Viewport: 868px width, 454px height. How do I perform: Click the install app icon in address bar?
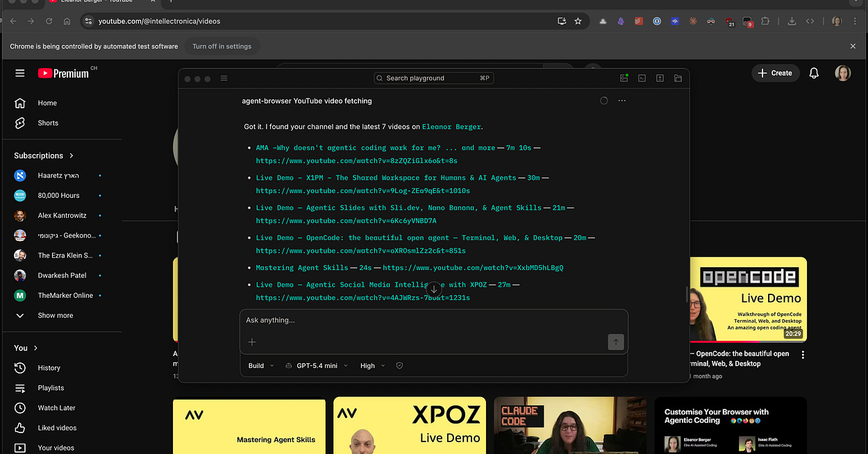coord(562,22)
